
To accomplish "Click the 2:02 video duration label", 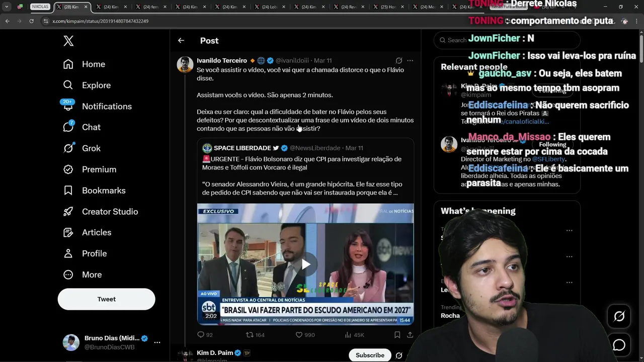I will tap(211, 316).
